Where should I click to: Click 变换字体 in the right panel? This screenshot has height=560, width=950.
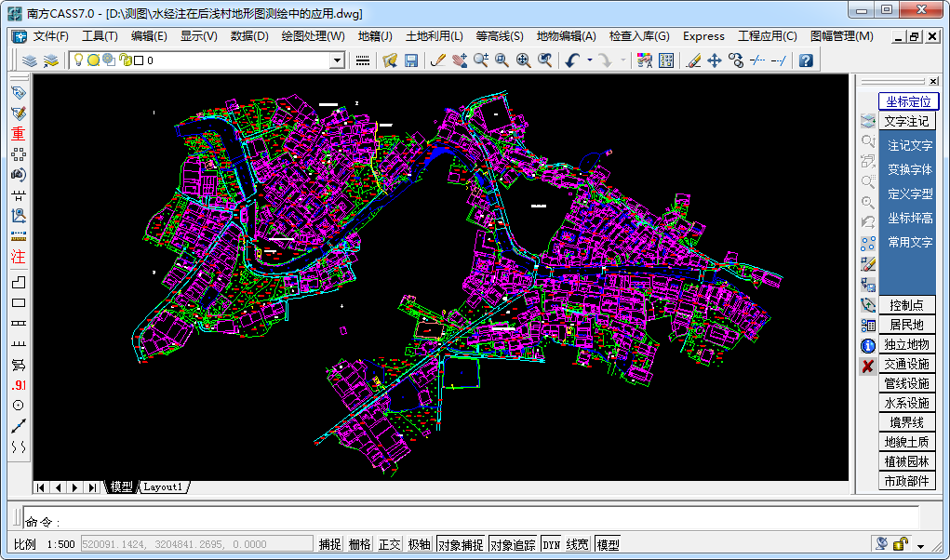click(x=910, y=169)
